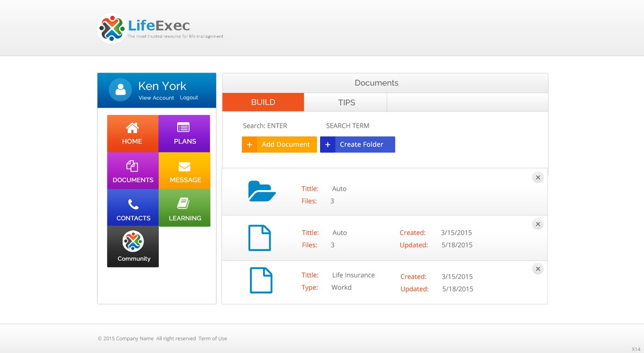Click the Life Insurance document icon

(x=261, y=280)
